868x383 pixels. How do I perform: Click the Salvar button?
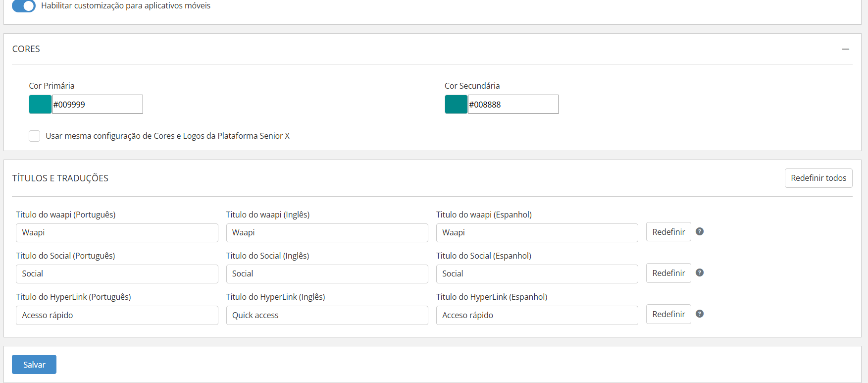point(34,365)
